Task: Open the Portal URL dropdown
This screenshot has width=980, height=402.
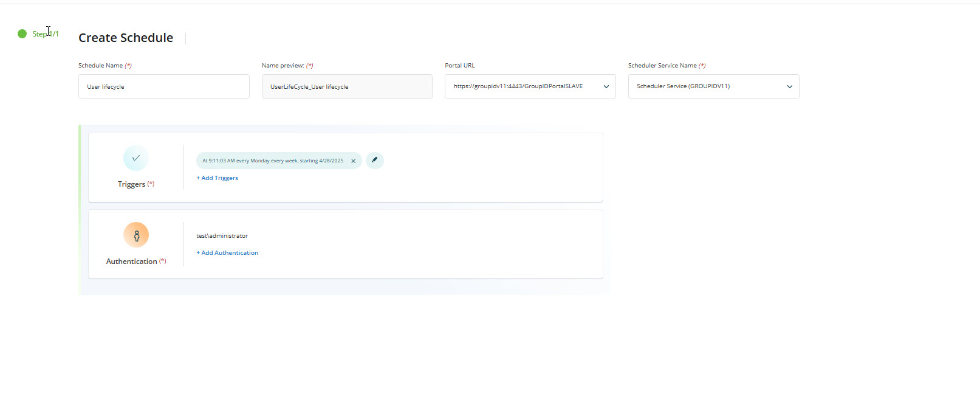Action: [x=530, y=86]
